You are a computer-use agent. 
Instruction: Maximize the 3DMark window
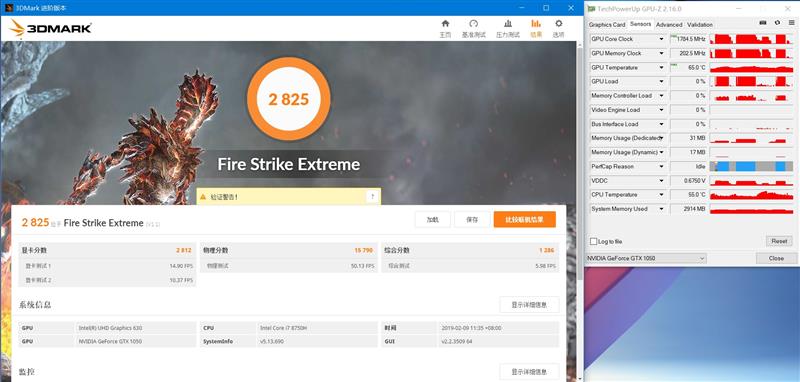tap(546, 8)
